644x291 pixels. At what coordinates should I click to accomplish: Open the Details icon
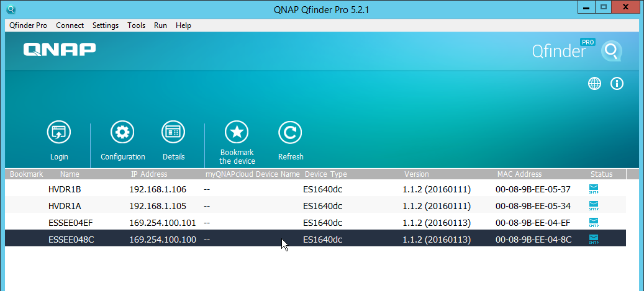point(173,132)
